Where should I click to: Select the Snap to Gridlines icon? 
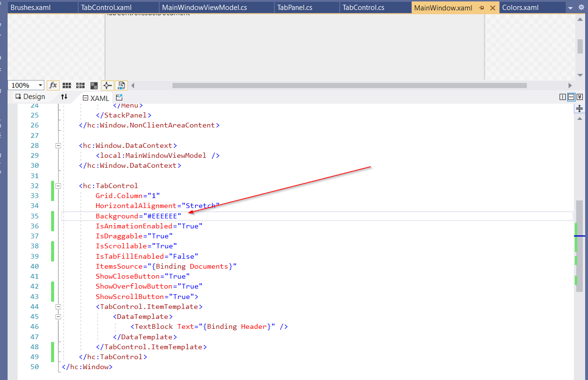click(80, 85)
